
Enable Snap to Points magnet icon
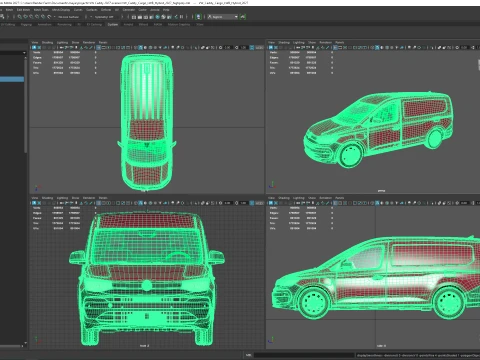click(31, 17)
